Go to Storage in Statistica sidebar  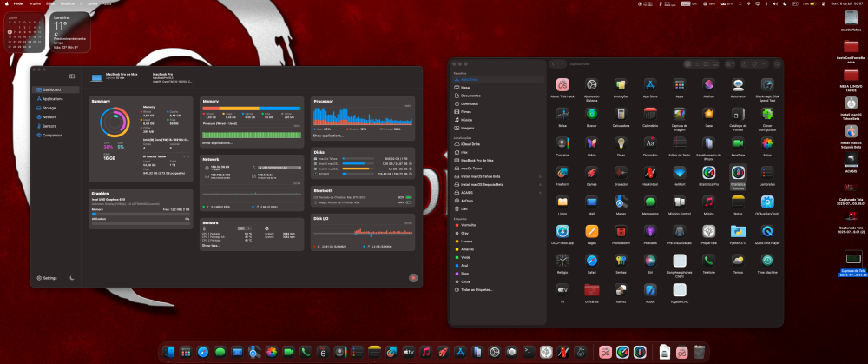point(56,108)
